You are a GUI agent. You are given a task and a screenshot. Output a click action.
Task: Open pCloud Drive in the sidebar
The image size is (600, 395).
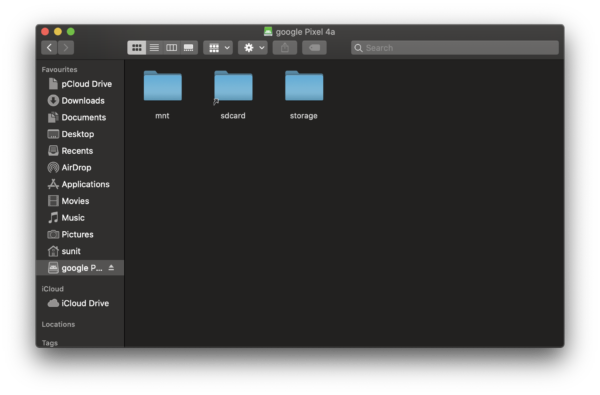80,84
